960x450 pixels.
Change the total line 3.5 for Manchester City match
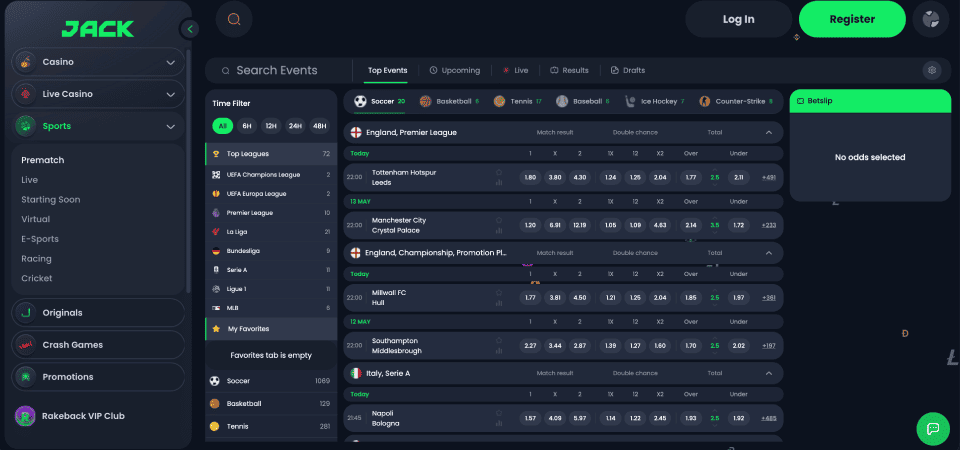[x=714, y=225]
